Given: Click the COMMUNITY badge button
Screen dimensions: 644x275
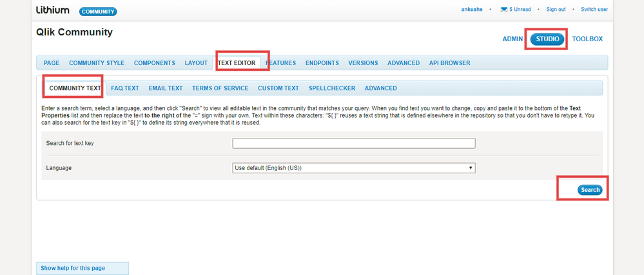Looking at the screenshot, I should click(98, 12).
